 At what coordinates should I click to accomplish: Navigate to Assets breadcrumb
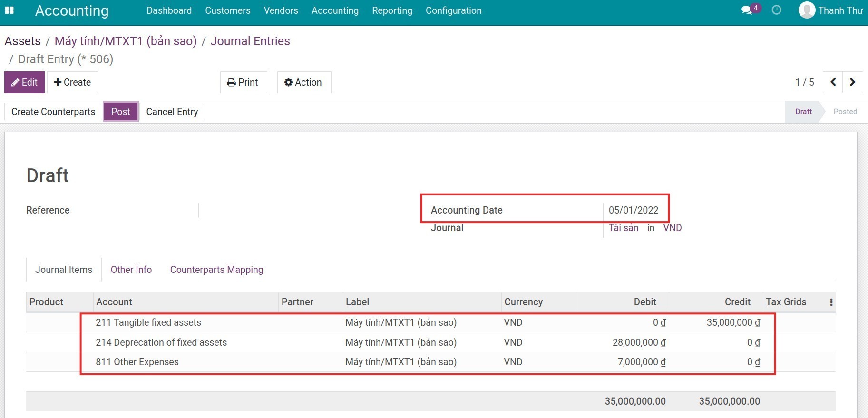[23, 41]
